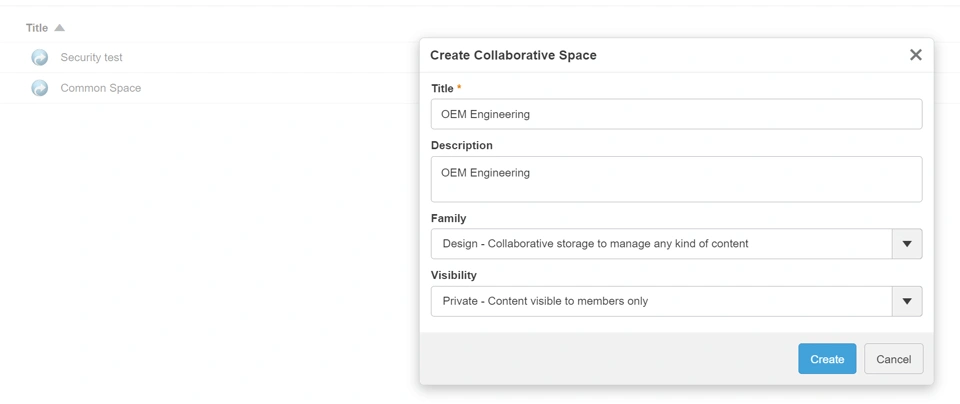Image resolution: width=960 pixels, height=404 pixels.
Task: Click the required Title field label
Action: pos(443,89)
